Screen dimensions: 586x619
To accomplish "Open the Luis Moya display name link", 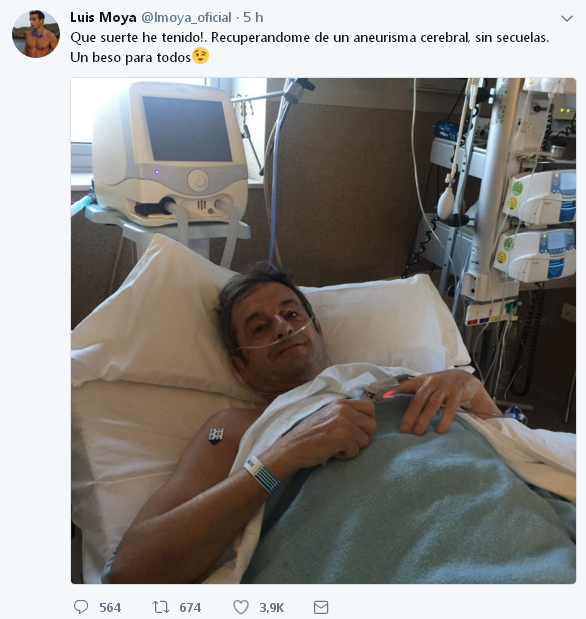I will 103,17.
